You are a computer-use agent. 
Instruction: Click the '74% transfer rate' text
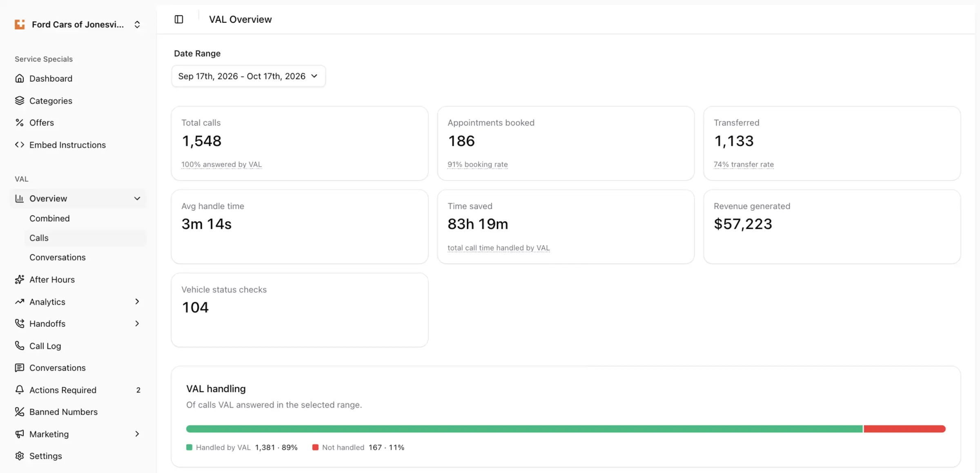click(744, 164)
